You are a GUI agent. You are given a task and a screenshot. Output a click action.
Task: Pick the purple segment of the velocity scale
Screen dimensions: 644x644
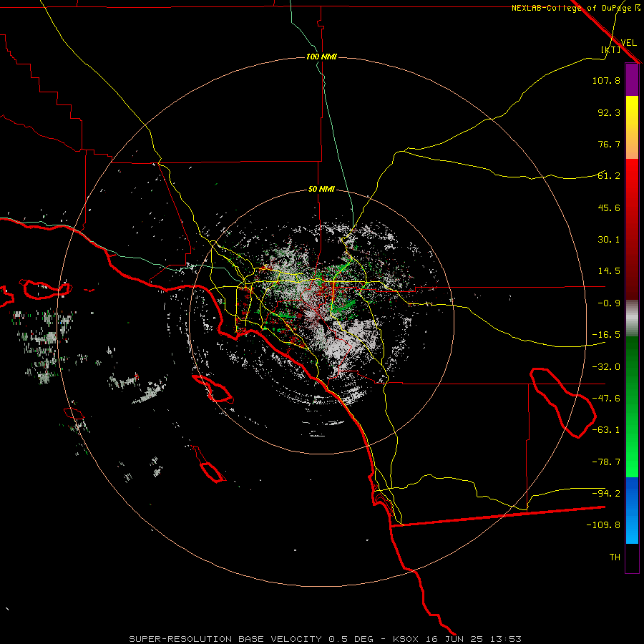coord(632,80)
